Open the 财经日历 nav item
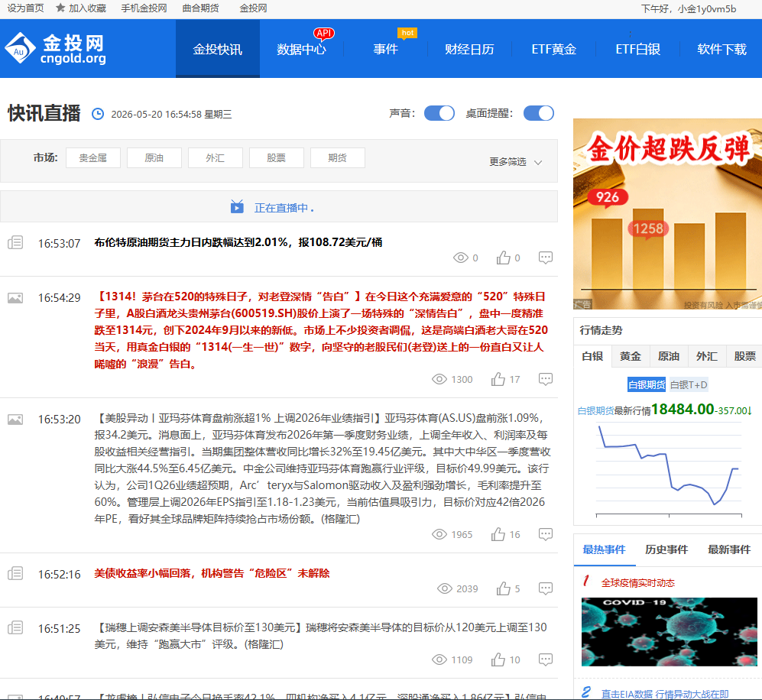The height and width of the screenshot is (700, 762). click(469, 49)
